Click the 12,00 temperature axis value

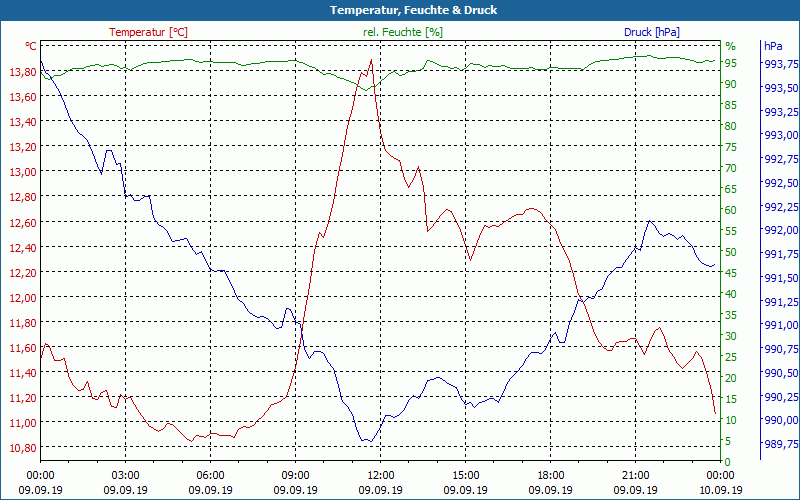click(x=23, y=297)
